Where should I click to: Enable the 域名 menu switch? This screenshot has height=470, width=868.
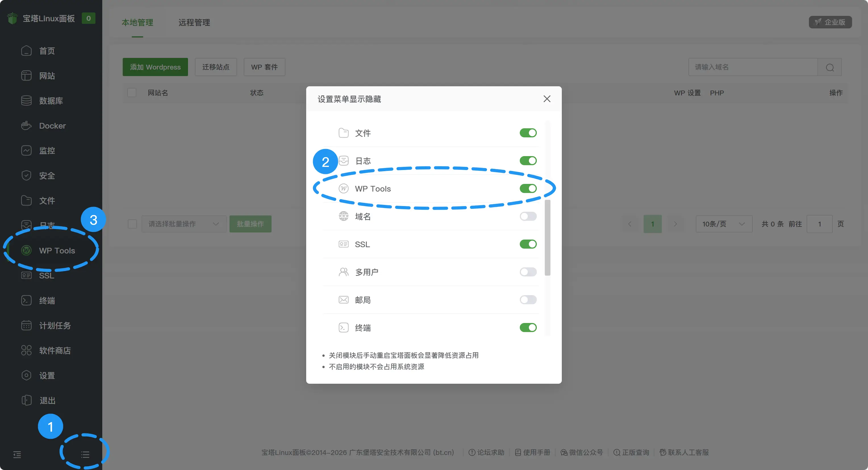pos(528,216)
